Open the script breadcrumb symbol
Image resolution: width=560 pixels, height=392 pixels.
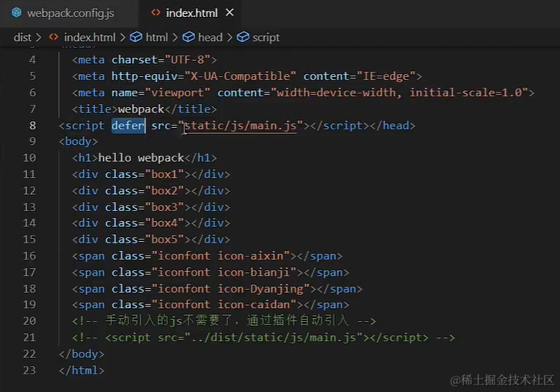[x=266, y=38]
